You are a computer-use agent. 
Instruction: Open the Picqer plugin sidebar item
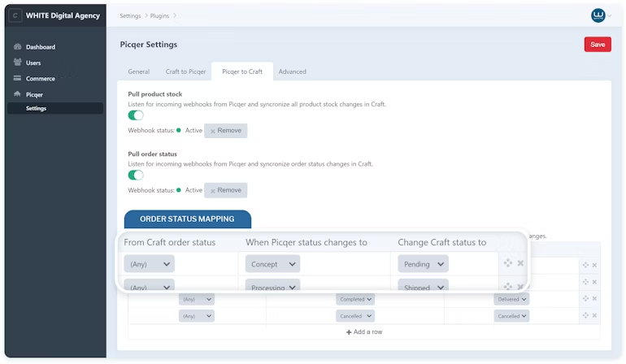click(x=34, y=94)
